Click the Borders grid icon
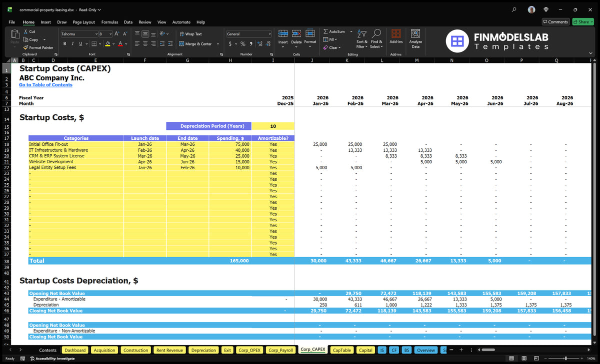600x364 pixels. [x=94, y=44]
